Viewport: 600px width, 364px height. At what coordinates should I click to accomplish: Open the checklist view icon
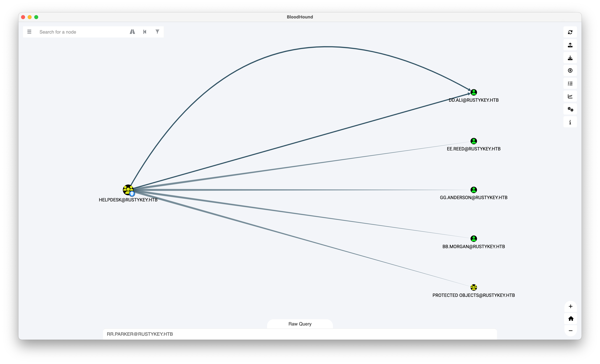(x=570, y=83)
